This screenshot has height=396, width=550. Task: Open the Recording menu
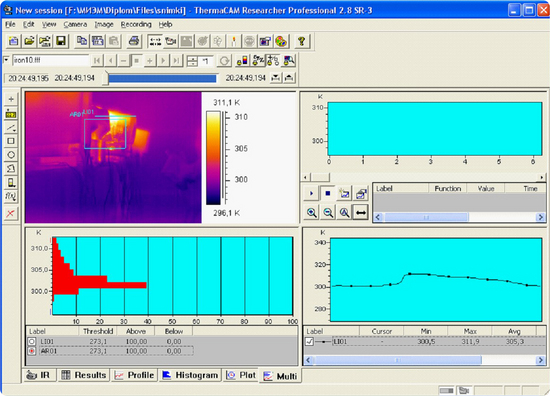coord(136,24)
